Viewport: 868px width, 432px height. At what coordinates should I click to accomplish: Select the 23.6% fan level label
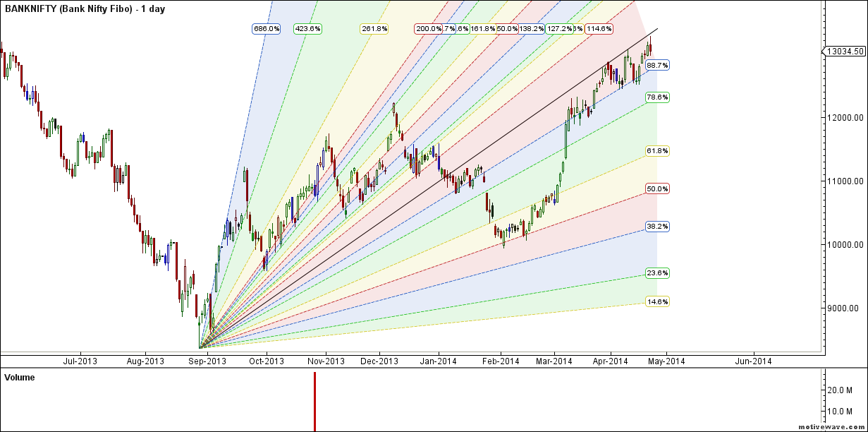[x=657, y=273]
